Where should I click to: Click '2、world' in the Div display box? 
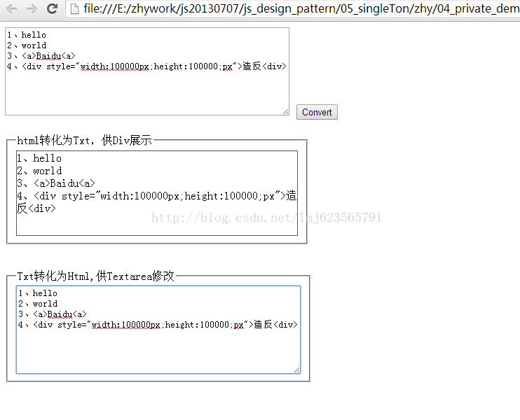39,171
